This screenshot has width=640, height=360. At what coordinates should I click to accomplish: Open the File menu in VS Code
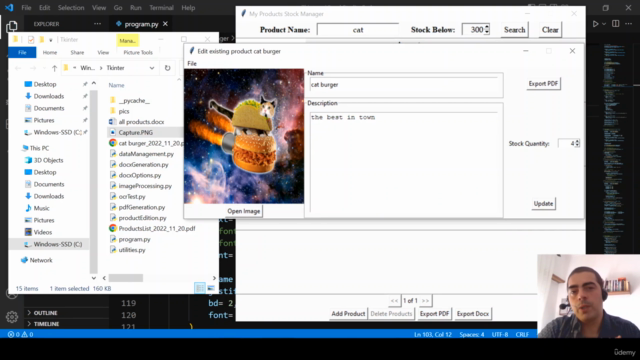26,8
